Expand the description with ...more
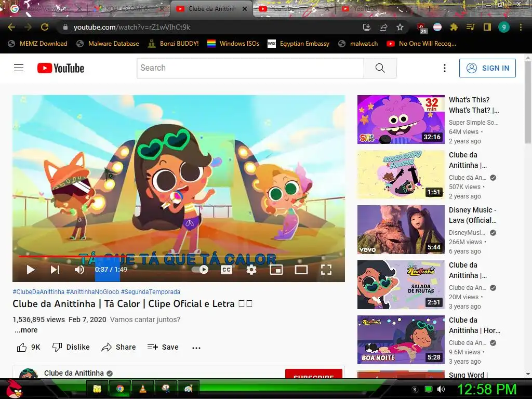This screenshot has width=532, height=399. (x=26, y=330)
